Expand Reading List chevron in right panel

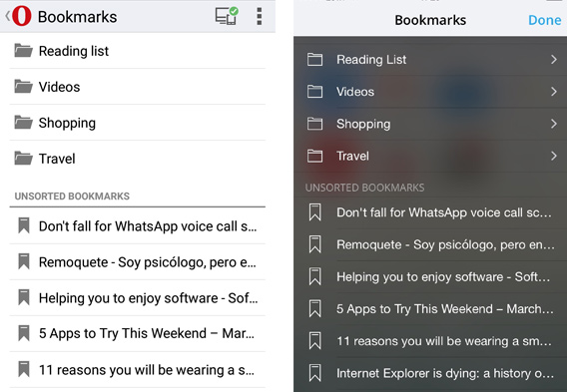pyautogui.click(x=554, y=59)
